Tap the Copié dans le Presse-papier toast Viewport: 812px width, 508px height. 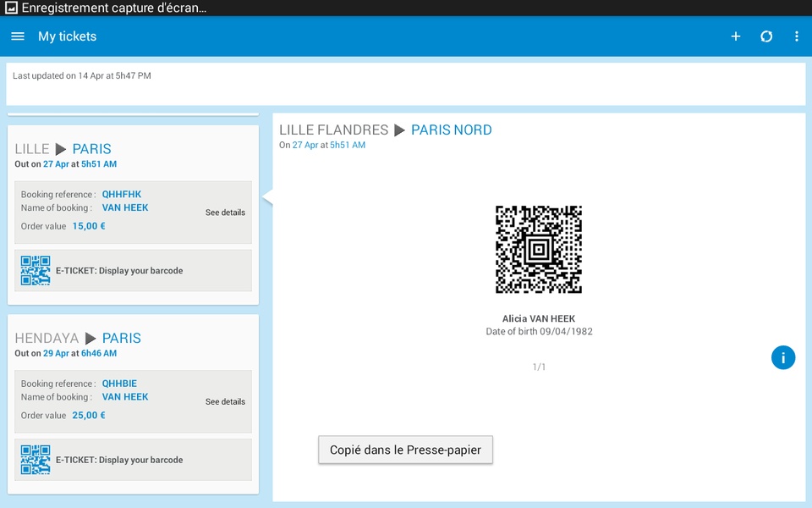[405, 450]
